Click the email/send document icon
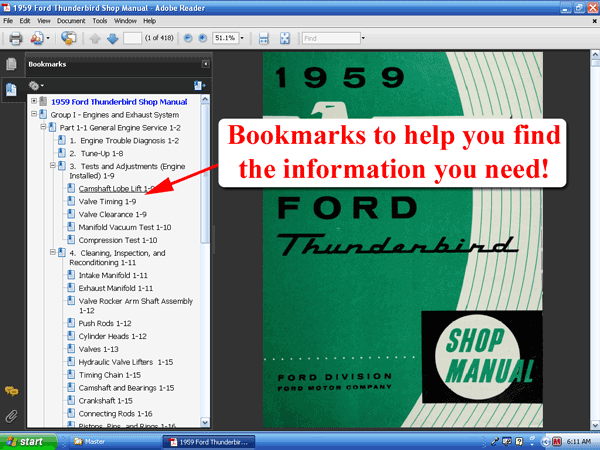600x450 pixels. click(68, 38)
